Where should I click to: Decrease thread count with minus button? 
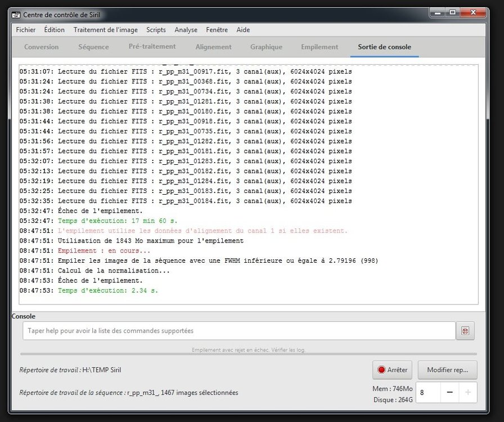449,392
